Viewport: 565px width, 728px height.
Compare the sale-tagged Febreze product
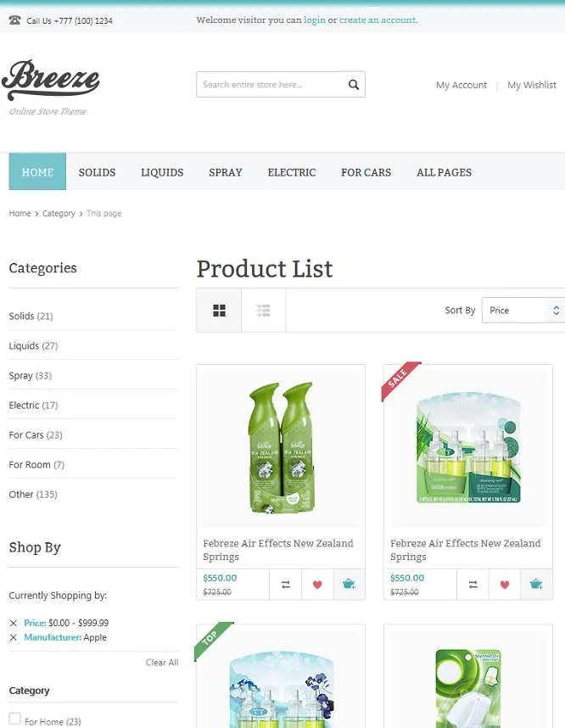click(x=473, y=585)
